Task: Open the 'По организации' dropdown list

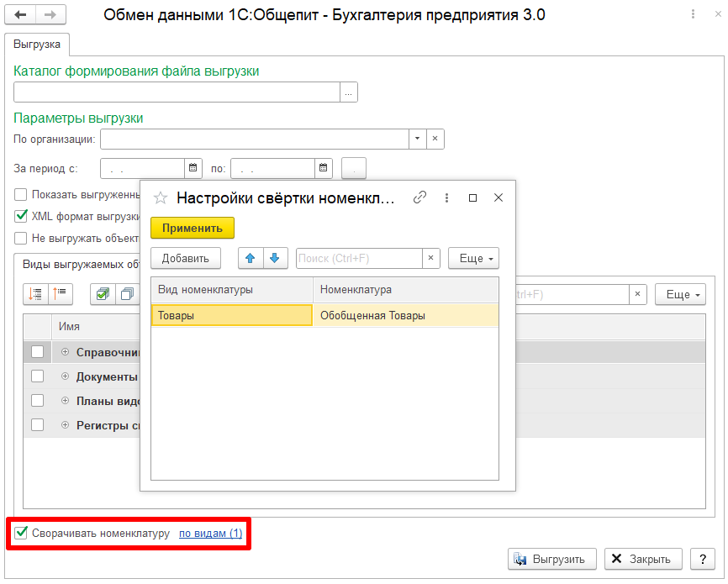Action: [x=418, y=139]
